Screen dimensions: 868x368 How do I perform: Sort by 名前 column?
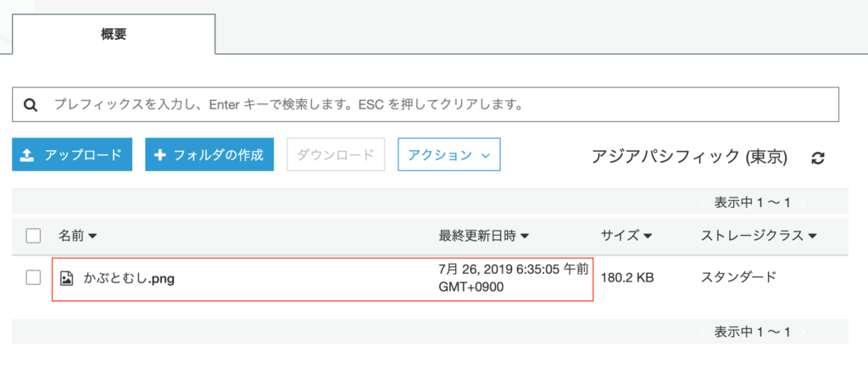pos(77,236)
